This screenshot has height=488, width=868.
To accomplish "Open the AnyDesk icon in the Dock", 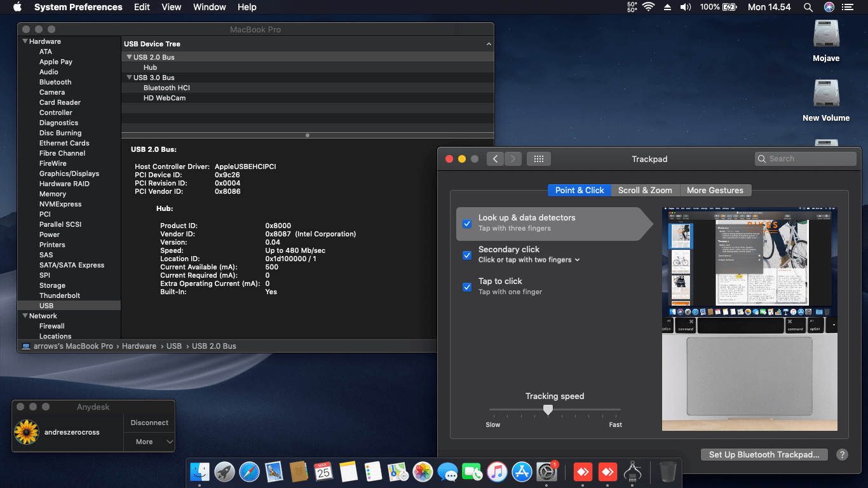I will tap(583, 472).
